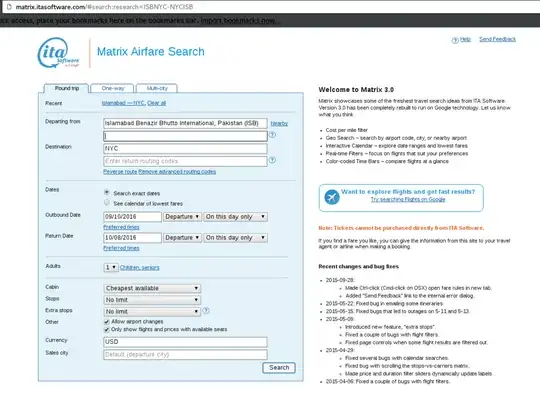Click the Cost per mile filter bullet
This screenshot has width=540, height=393.
[346, 130]
